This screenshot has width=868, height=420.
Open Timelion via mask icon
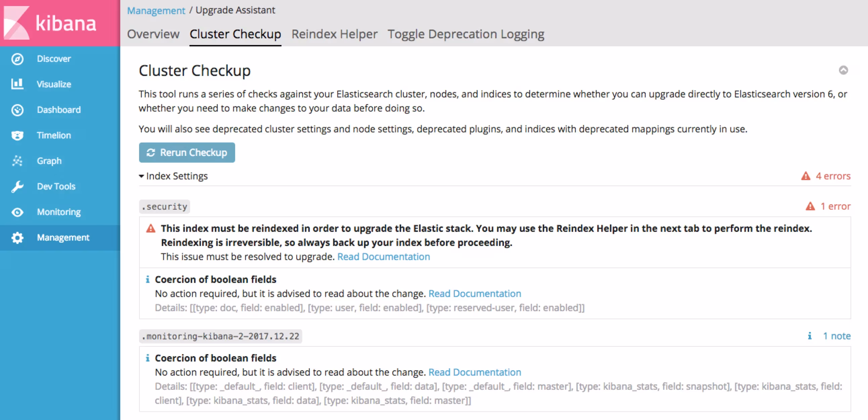tap(17, 135)
